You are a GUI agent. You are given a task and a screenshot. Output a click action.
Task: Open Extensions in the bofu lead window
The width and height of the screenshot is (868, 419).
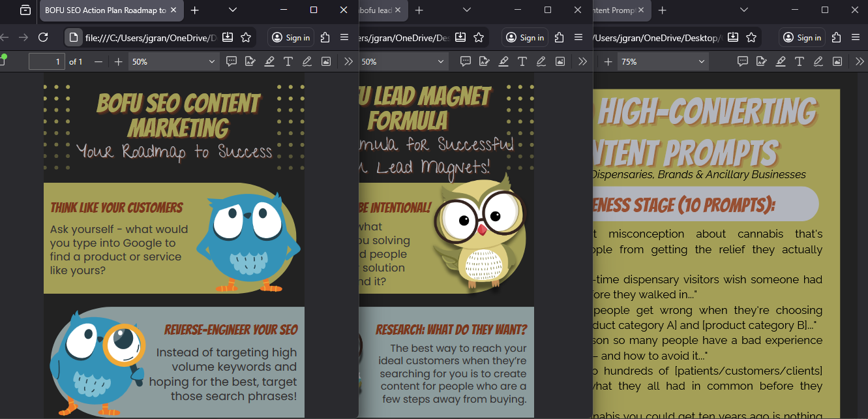coord(560,37)
